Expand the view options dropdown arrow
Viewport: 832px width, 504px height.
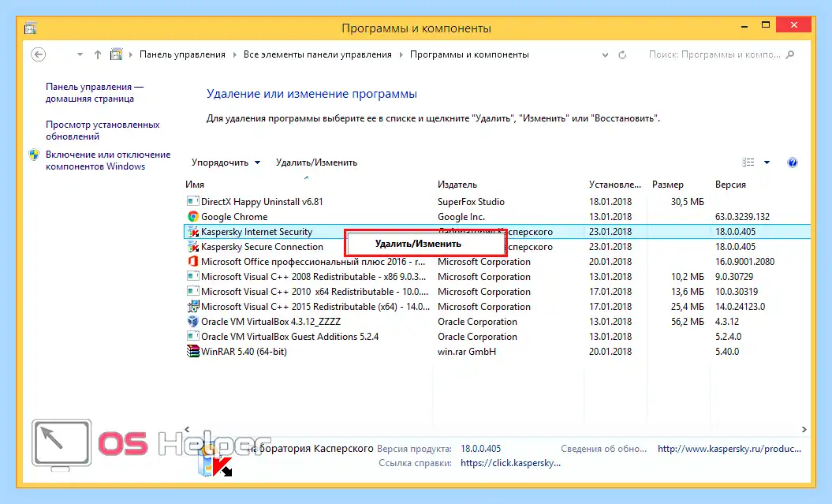767,162
